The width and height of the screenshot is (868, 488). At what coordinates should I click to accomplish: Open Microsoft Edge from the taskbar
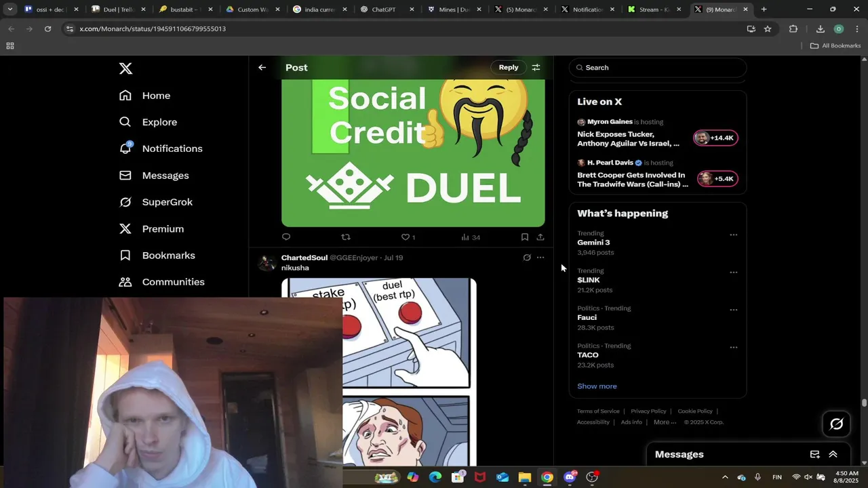435,477
